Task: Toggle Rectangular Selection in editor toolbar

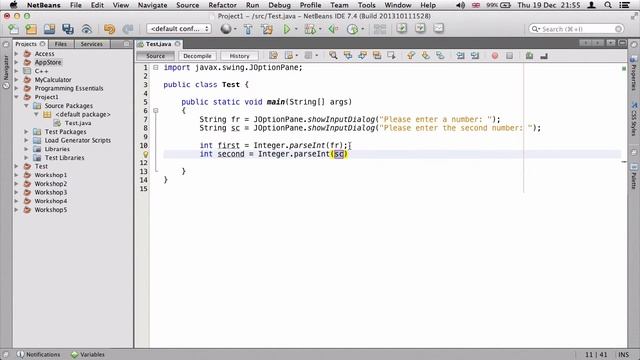Action: pos(391,56)
